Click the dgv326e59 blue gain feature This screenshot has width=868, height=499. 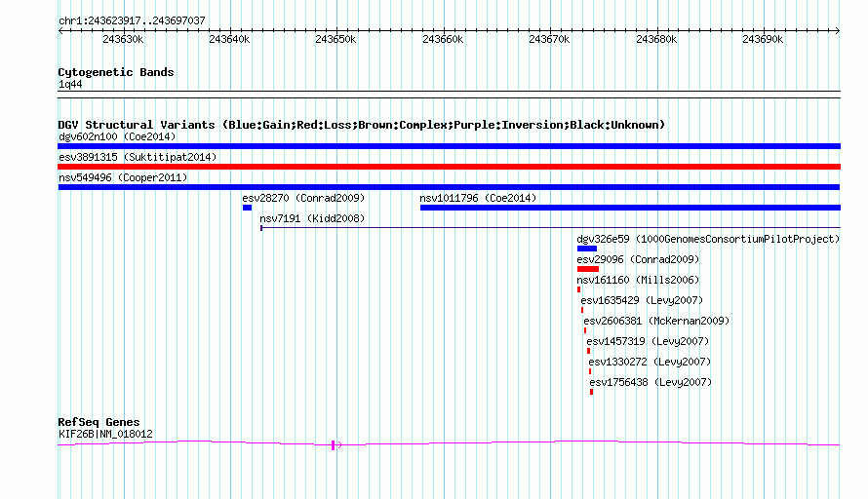(587, 249)
